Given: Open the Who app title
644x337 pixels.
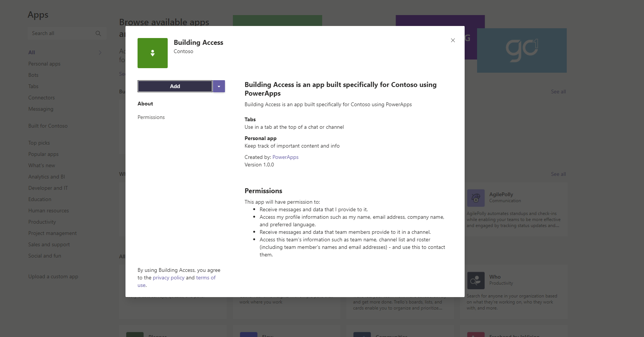Looking at the screenshot, I should pos(495,277).
